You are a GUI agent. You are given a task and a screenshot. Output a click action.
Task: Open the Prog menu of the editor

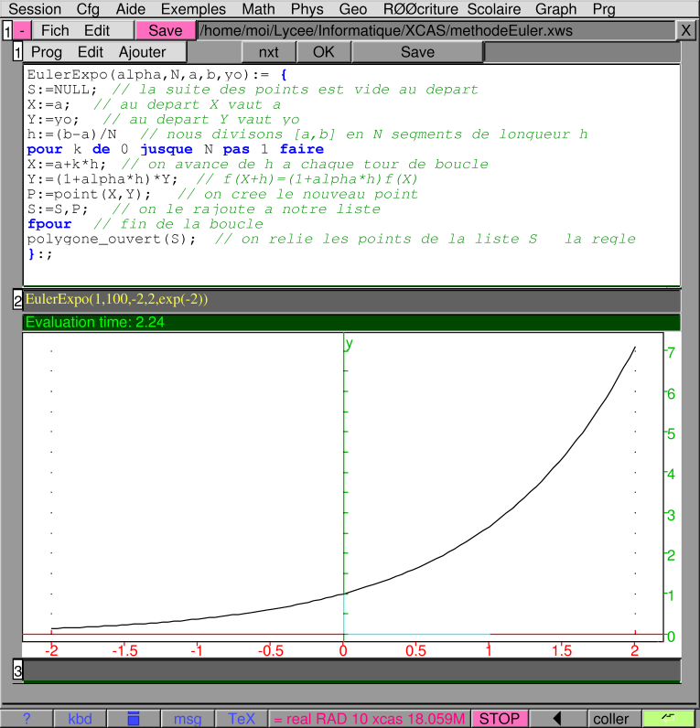pyautogui.click(x=47, y=52)
